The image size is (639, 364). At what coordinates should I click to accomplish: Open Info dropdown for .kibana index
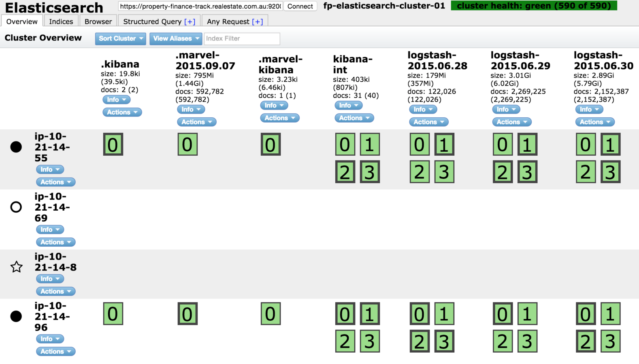[x=117, y=99]
